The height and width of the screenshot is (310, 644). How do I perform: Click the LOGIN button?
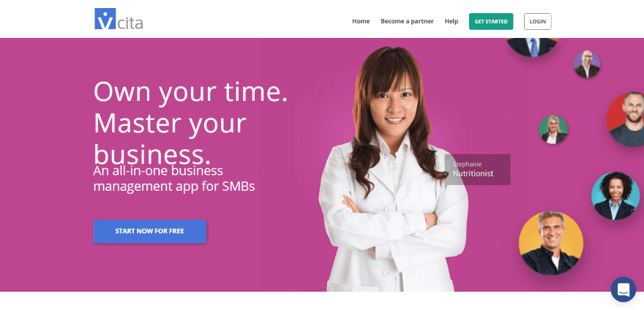tap(538, 21)
